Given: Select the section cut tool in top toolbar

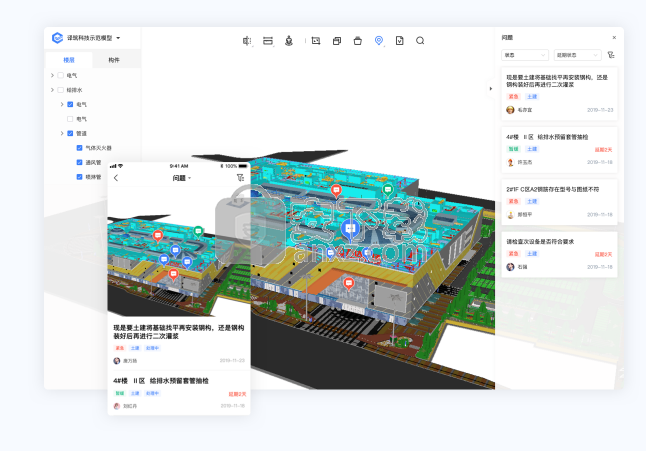Looking at the screenshot, I should pos(247,41).
